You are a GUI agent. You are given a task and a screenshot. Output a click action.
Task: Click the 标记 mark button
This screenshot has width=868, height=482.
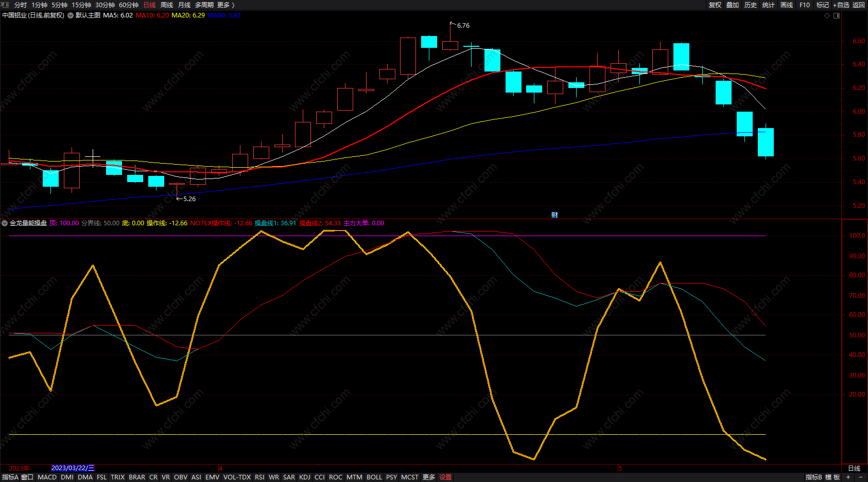[x=823, y=5]
